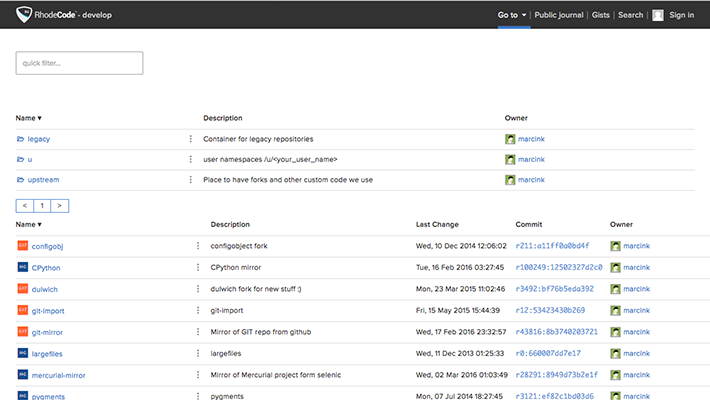
Task: Click marcink avatar in git-import row
Action: pos(615,310)
